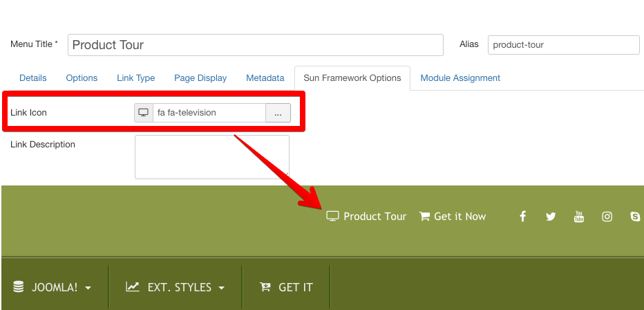Select the Link Type tab
The image size is (644, 310).
point(135,78)
